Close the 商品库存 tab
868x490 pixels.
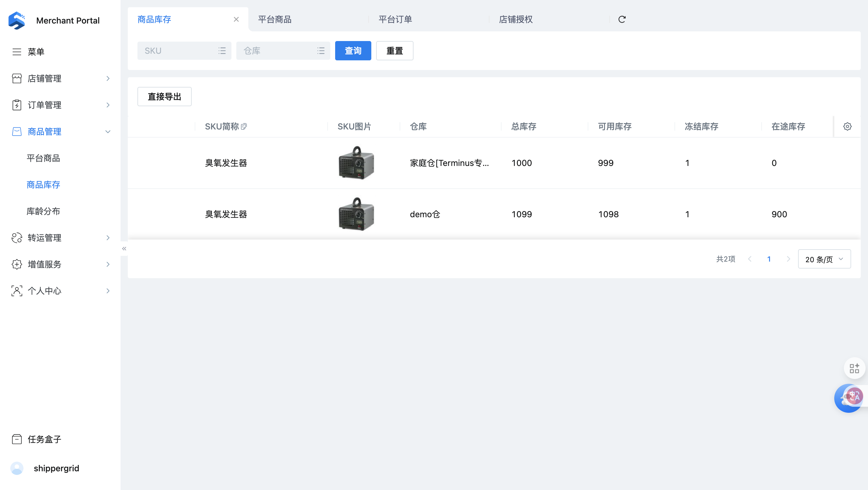coord(236,19)
